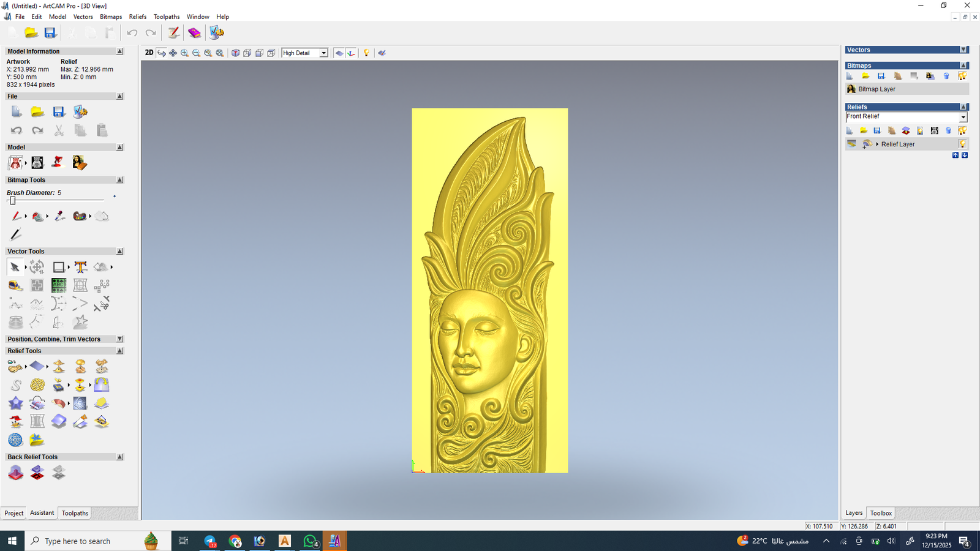The height and width of the screenshot is (551, 980).
Task: Expand the Position, Combine, Trim Vectors section
Action: (x=120, y=339)
